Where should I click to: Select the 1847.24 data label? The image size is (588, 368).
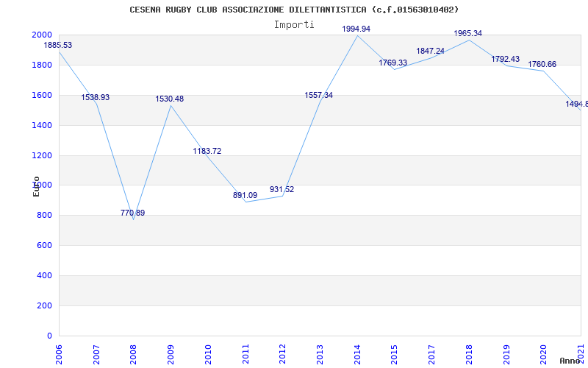(430, 51)
